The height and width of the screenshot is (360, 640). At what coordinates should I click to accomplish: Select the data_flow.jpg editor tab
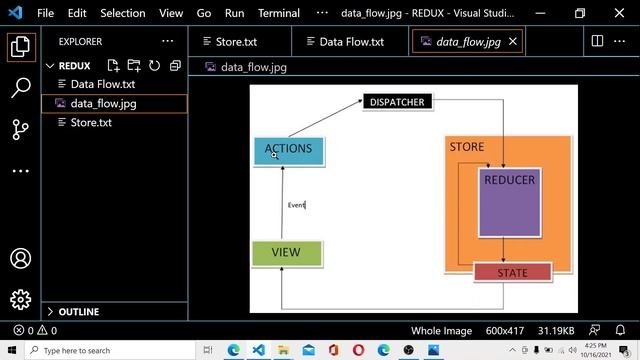(x=468, y=41)
